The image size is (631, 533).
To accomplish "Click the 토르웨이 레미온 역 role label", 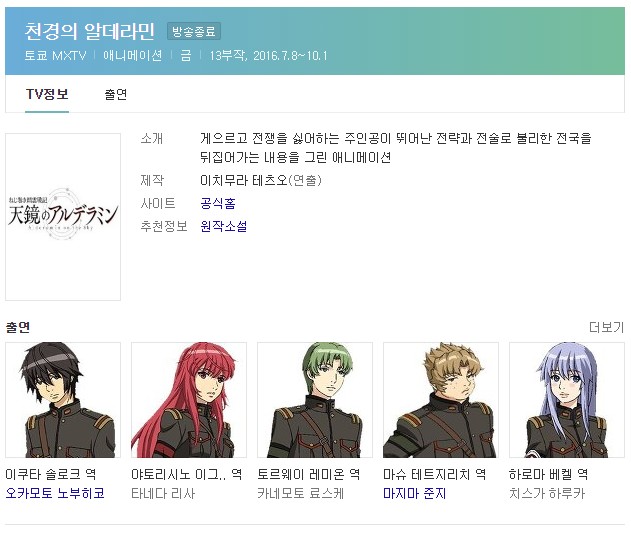I will 309,474.
